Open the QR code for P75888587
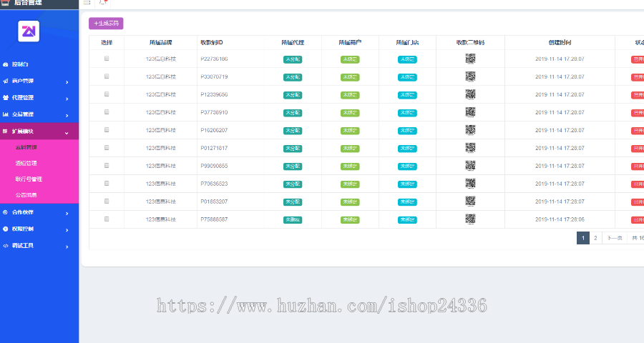The height and width of the screenshot is (343, 644). pos(470,219)
